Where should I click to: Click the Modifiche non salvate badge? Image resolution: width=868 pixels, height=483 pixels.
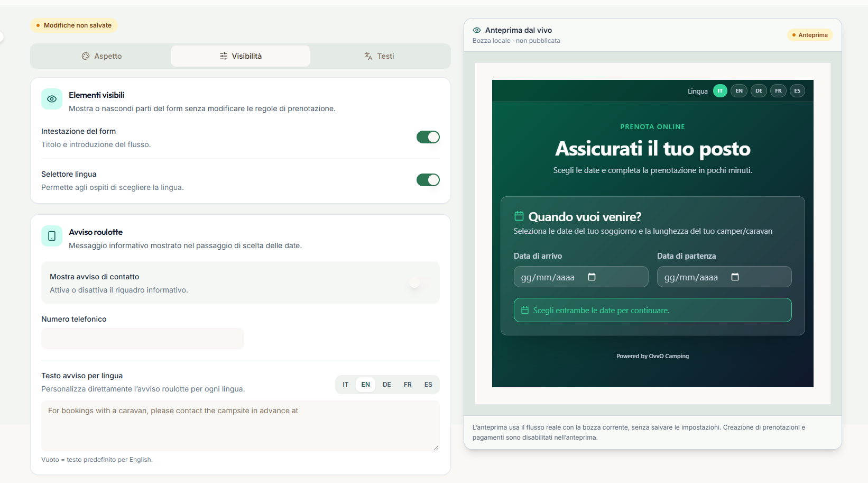tap(74, 25)
